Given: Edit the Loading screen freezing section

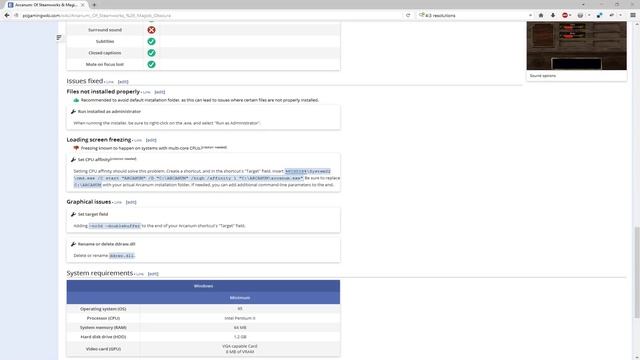Looking at the screenshot, I should coord(151,140).
